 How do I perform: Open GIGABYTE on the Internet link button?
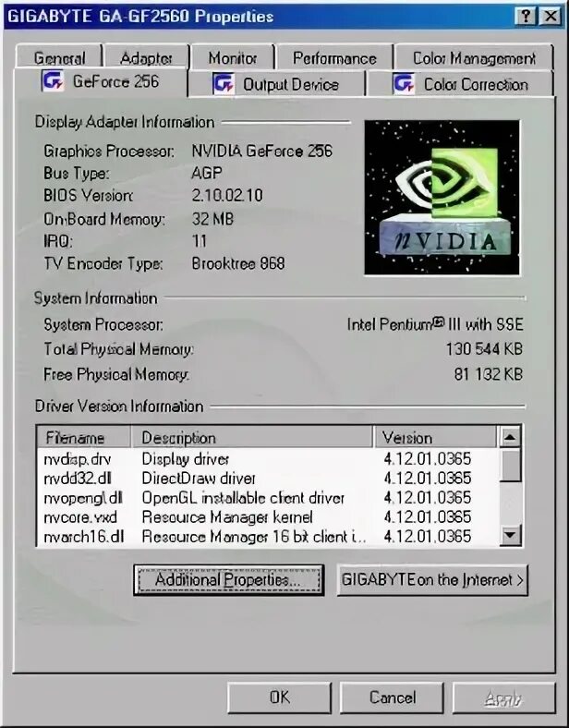(x=432, y=579)
